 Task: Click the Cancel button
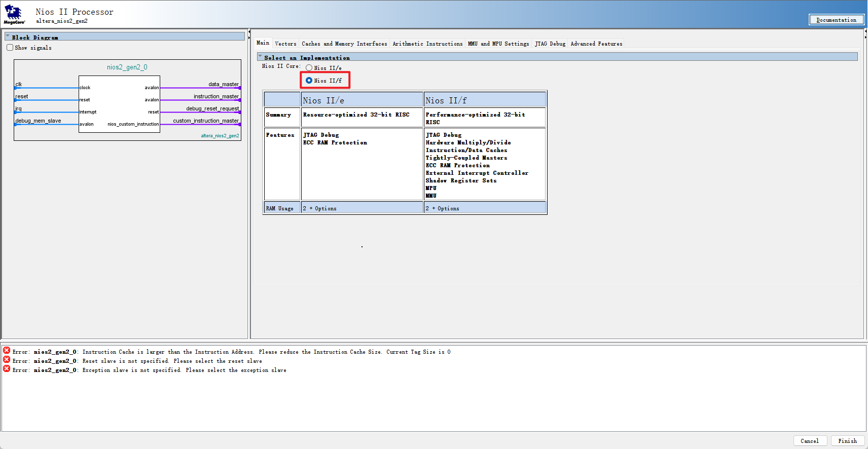(x=810, y=441)
